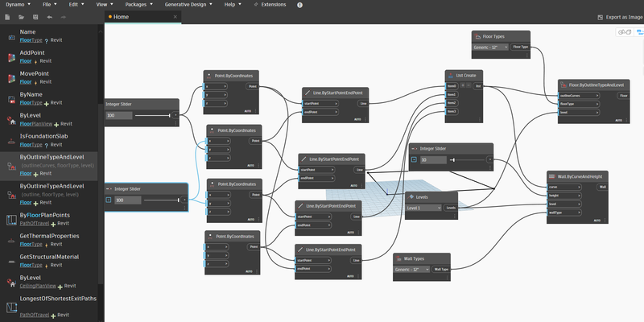This screenshot has height=322, width=644.
Task: Close the Home workspace tab
Action: pos(175,17)
